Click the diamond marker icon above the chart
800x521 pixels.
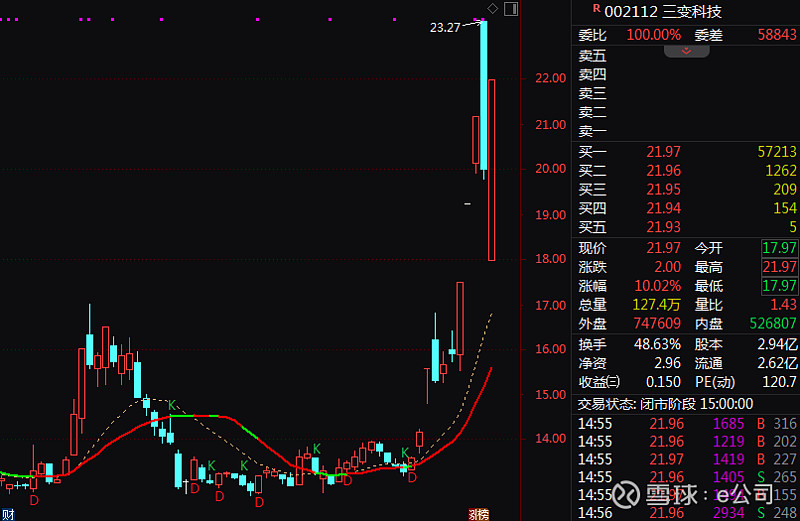pyautogui.click(x=492, y=9)
